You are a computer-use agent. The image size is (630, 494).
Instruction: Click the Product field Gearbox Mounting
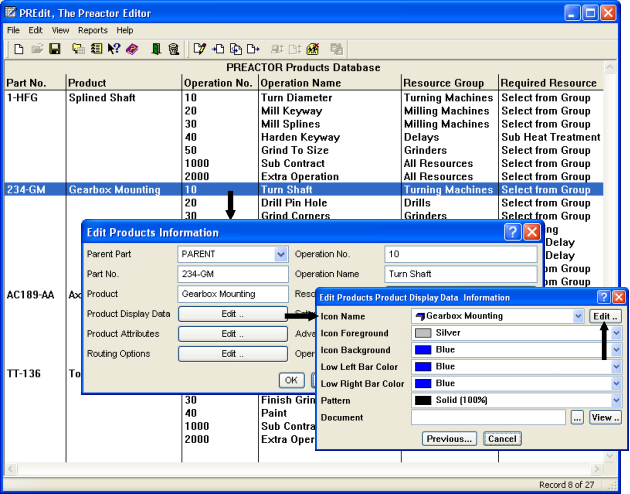(x=233, y=294)
